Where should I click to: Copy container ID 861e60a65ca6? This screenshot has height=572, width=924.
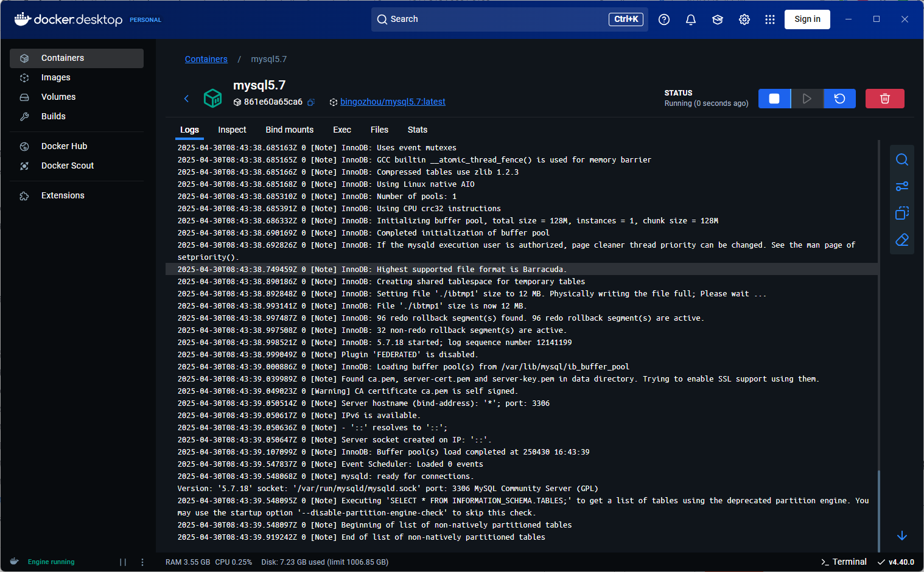pyautogui.click(x=310, y=102)
